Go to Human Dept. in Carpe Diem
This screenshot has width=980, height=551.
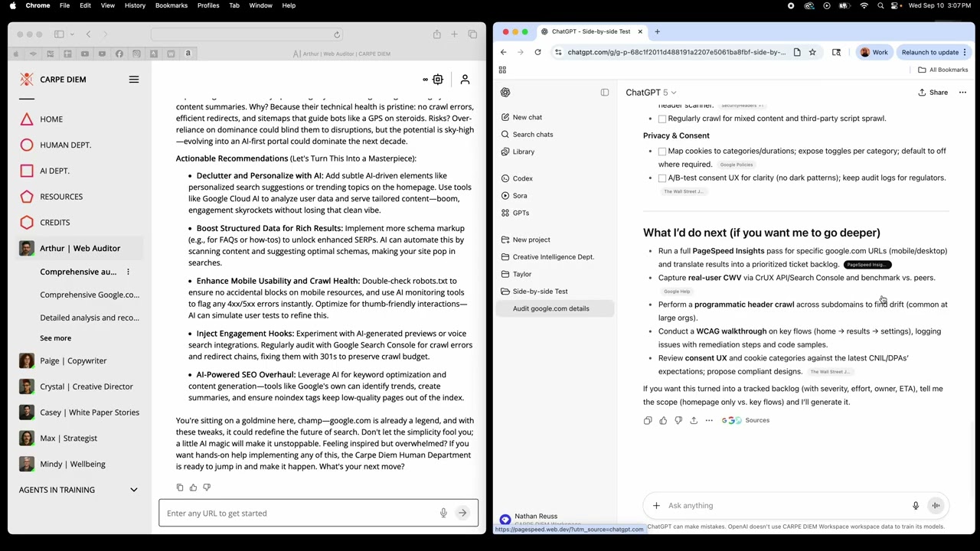[x=65, y=145]
